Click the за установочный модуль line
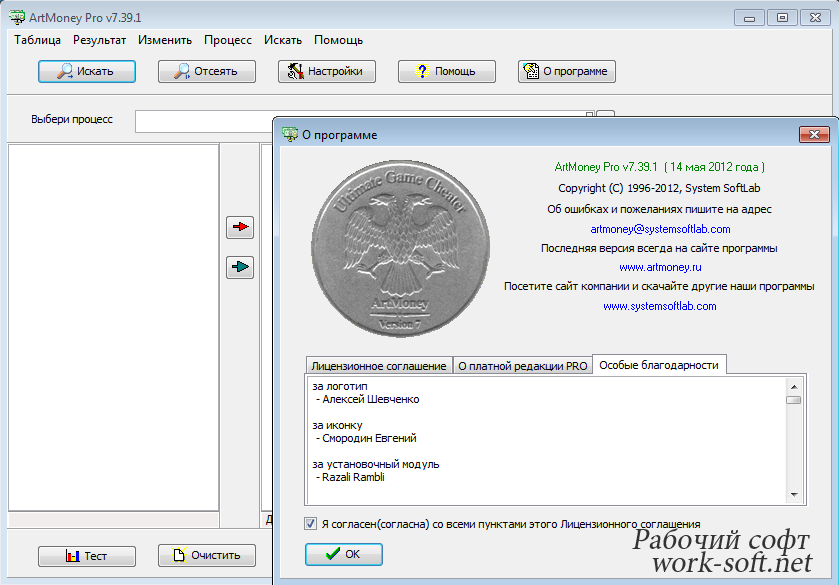Screen dimensions: 839x585 pyautogui.click(x=376, y=464)
